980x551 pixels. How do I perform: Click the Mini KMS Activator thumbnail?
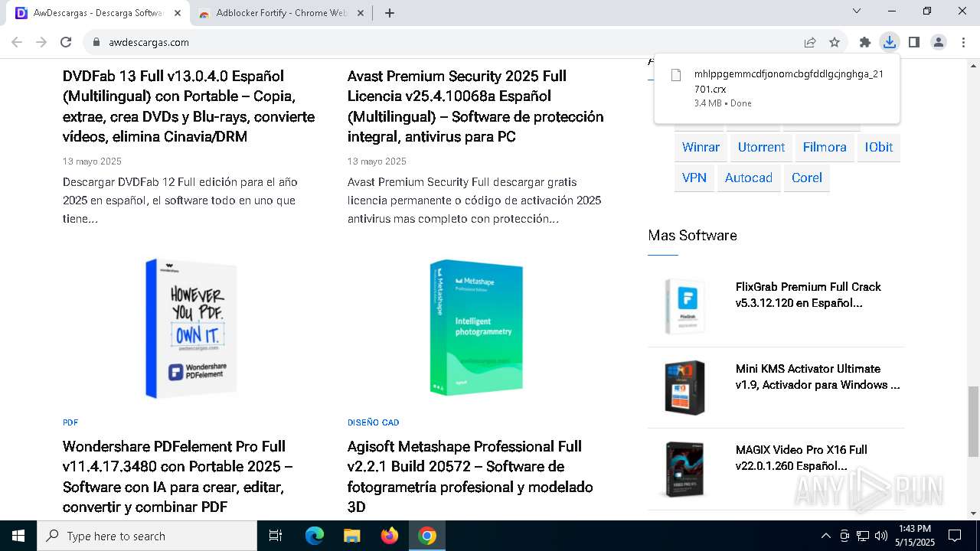click(x=684, y=387)
